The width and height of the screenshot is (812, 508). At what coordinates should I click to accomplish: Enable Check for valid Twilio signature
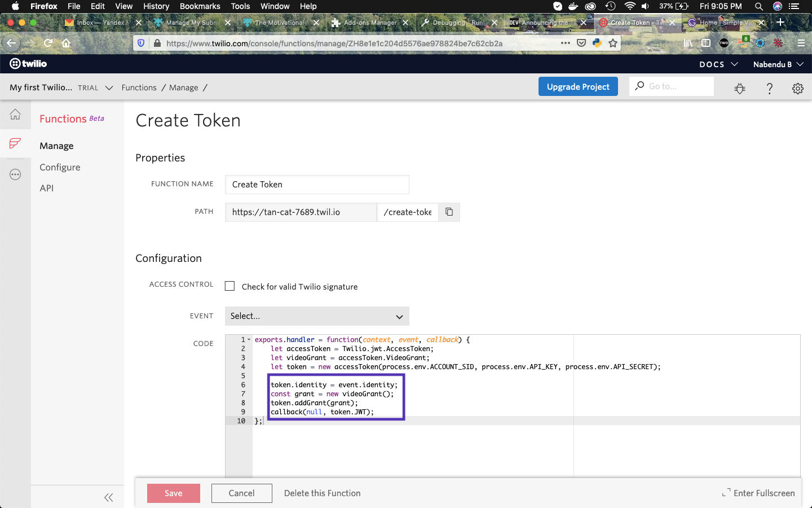[x=230, y=286]
